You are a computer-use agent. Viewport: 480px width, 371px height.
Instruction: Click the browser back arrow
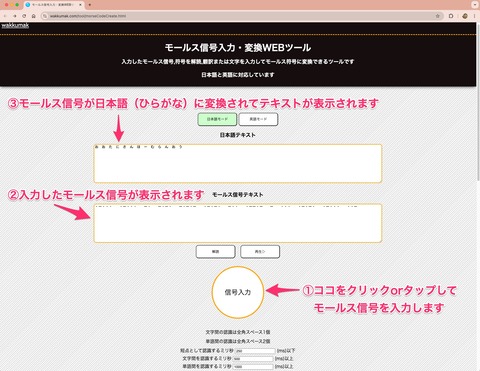(x=5, y=16)
